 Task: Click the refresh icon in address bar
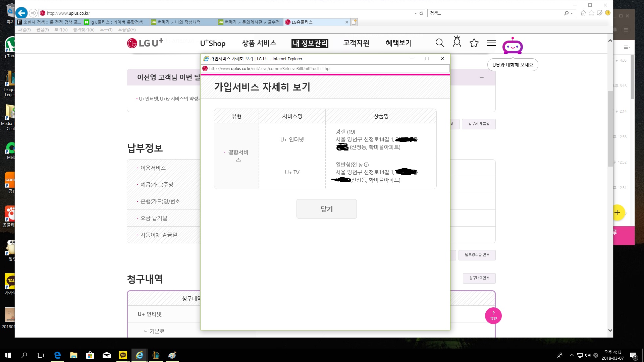coord(421,13)
